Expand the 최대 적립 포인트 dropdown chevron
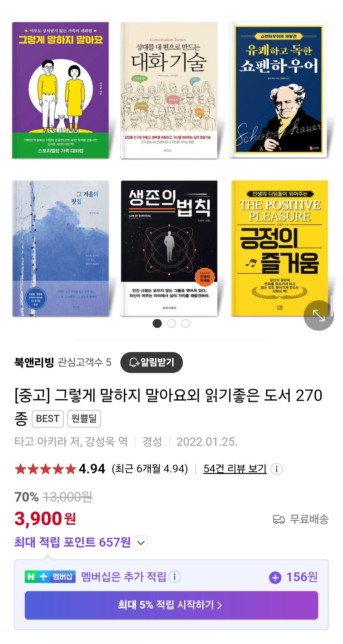Image resolution: width=343 pixels, height=644 pixels. point(141,542)
